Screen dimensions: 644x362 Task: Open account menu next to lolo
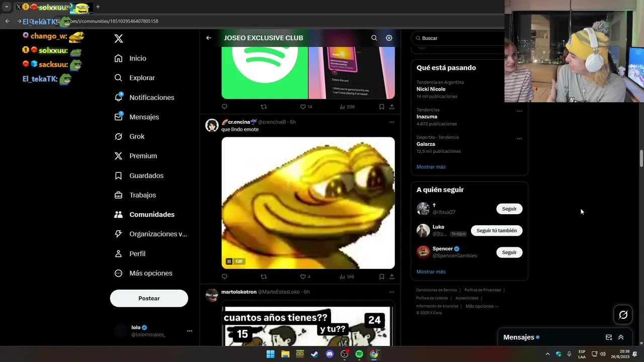190,331
